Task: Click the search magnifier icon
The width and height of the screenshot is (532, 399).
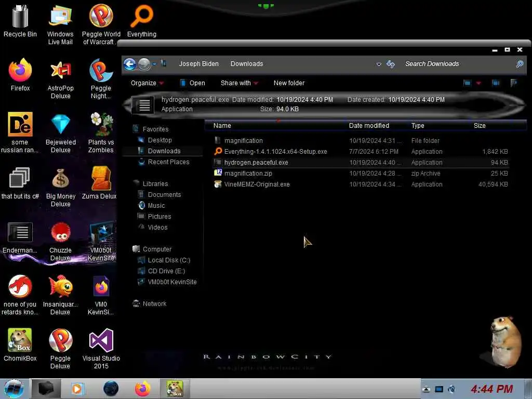Action: point(520,64)
